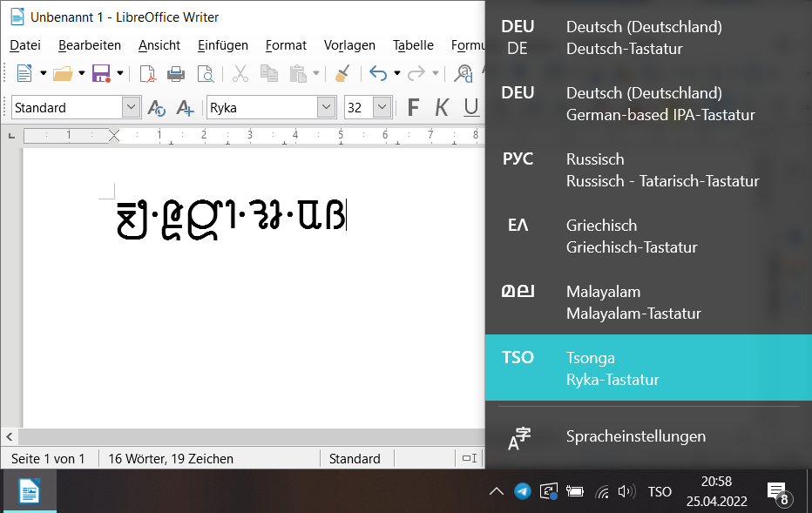Click word count in status bar
812x513 pixels.
(170, 459)
